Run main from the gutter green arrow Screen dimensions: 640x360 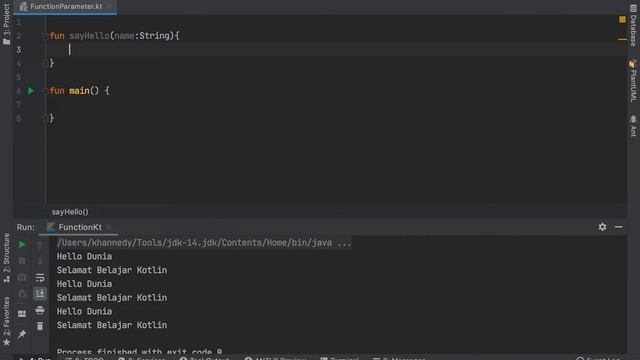click(31, 91)
